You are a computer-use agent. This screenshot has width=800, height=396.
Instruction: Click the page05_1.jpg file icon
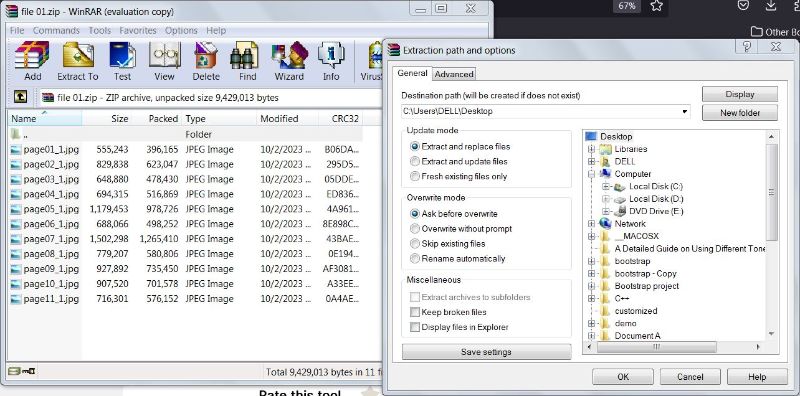click(16, 210)
